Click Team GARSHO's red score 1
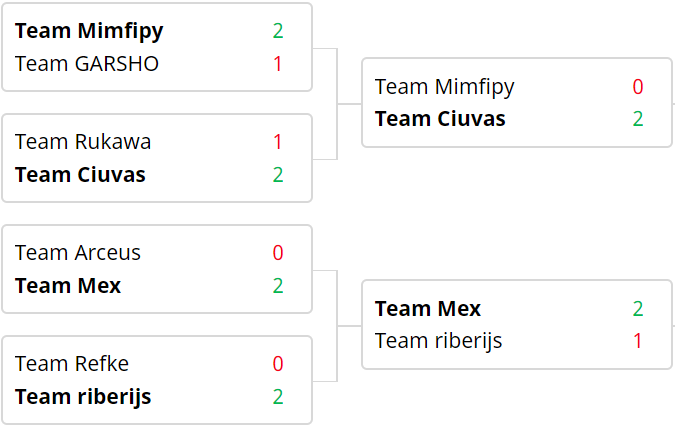Screen dimensions: 675x429 pyautogui.click(x=278, y=64)
